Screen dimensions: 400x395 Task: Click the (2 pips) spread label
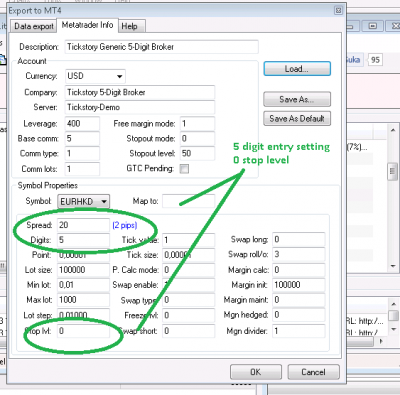tap(125, 225)
